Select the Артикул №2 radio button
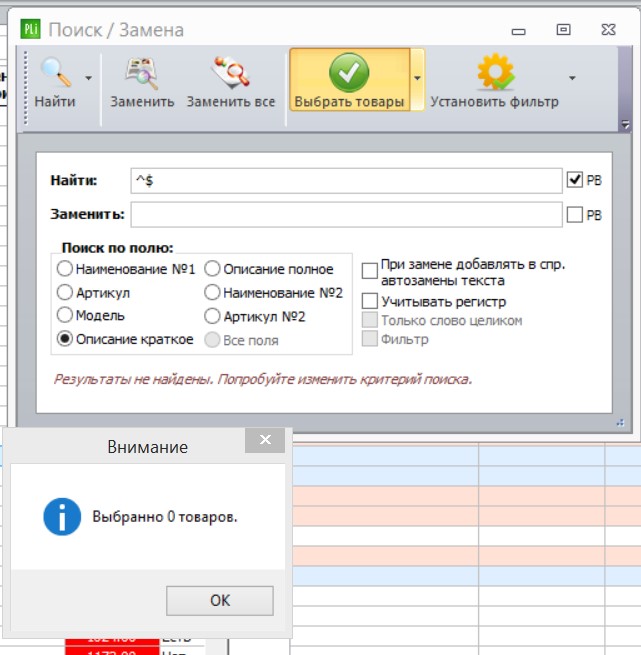This screenshot has height=655, width=641. click(212, 316)
